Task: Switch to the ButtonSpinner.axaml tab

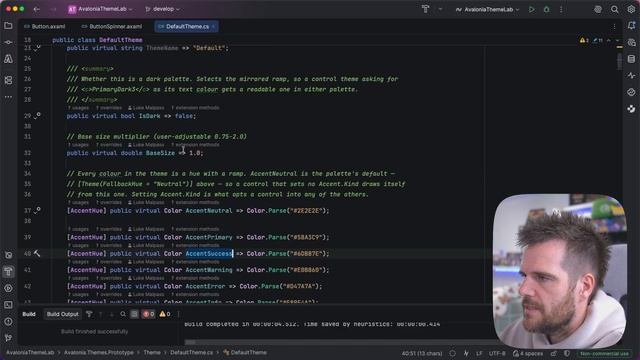Action: coord(112,27)
